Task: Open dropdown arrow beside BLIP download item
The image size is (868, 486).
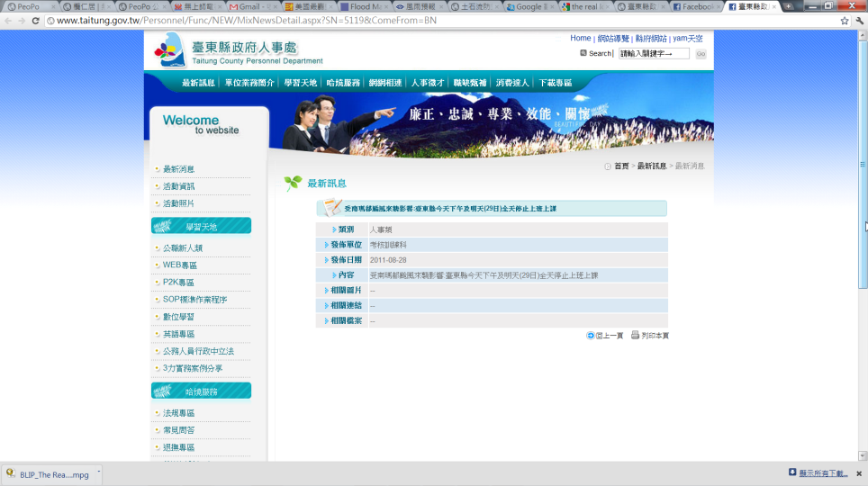Action: 98,473
